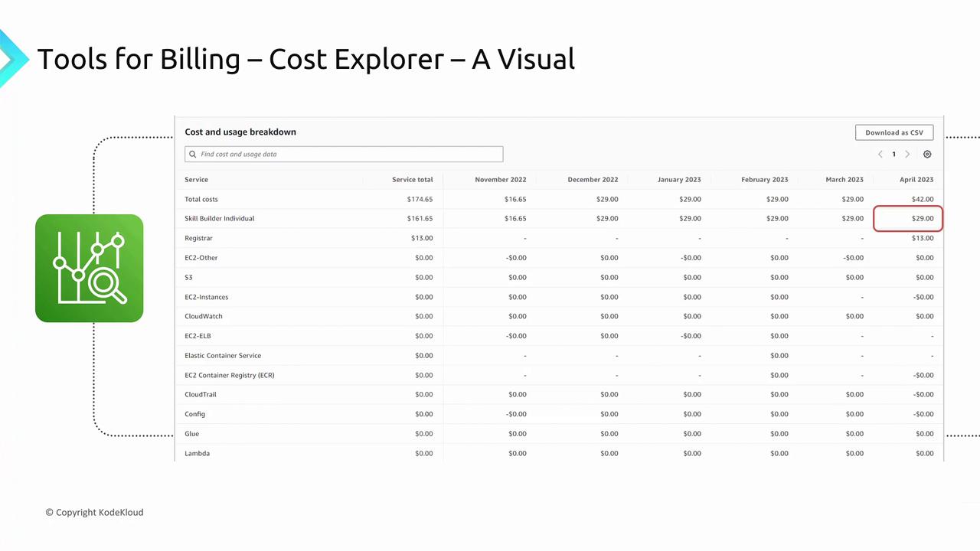Click the magnifier icon in the search box
This screenshot has width=980, height=551.
click(x=193, y=154)
